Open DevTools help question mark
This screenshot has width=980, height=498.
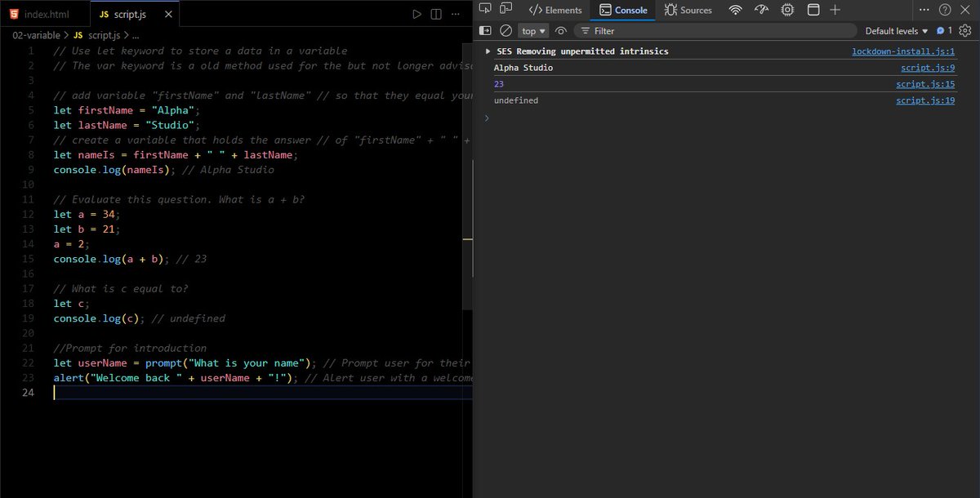(x=945, y=10)
